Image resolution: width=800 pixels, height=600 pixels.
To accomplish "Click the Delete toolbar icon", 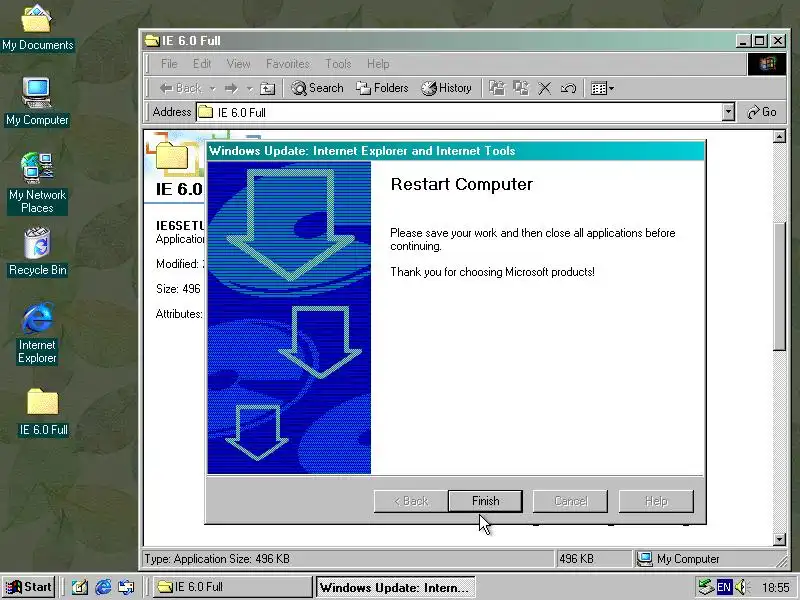I will [544, 88].
